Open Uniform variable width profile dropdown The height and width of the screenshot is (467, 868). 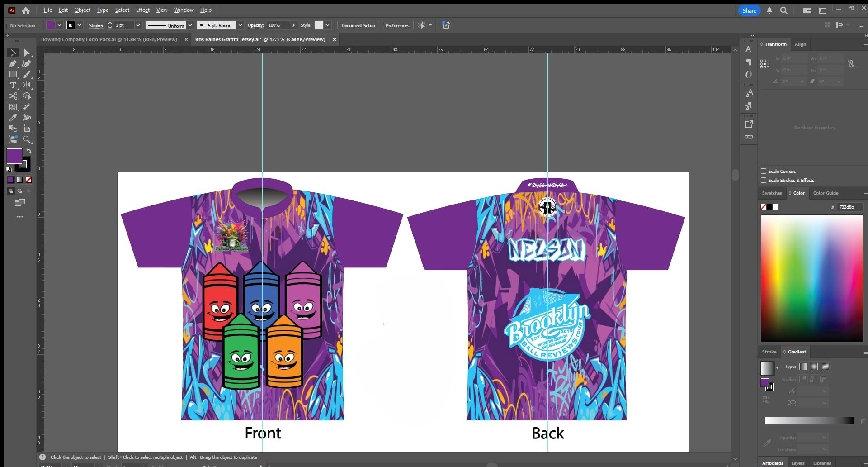point(190,25)
